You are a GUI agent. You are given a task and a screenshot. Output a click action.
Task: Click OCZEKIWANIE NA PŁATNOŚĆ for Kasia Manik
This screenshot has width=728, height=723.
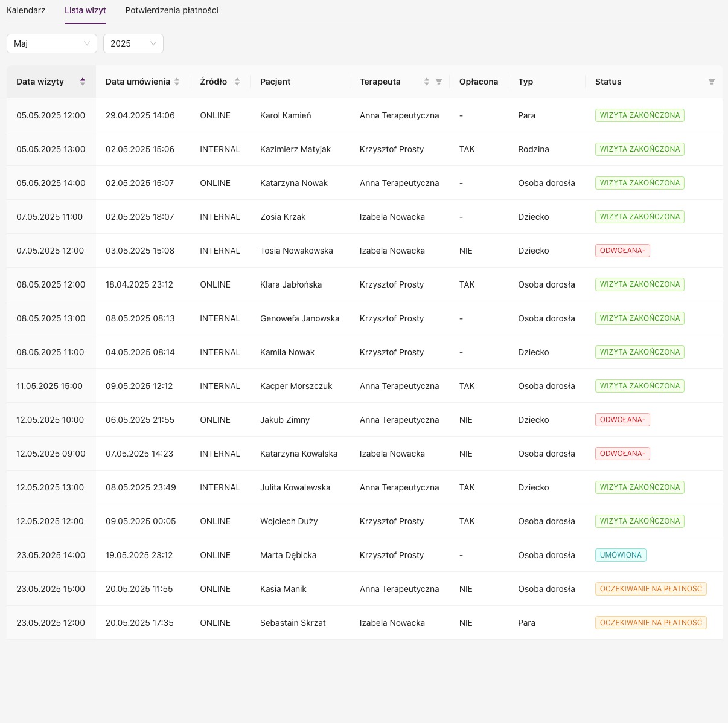pos(650,589)
